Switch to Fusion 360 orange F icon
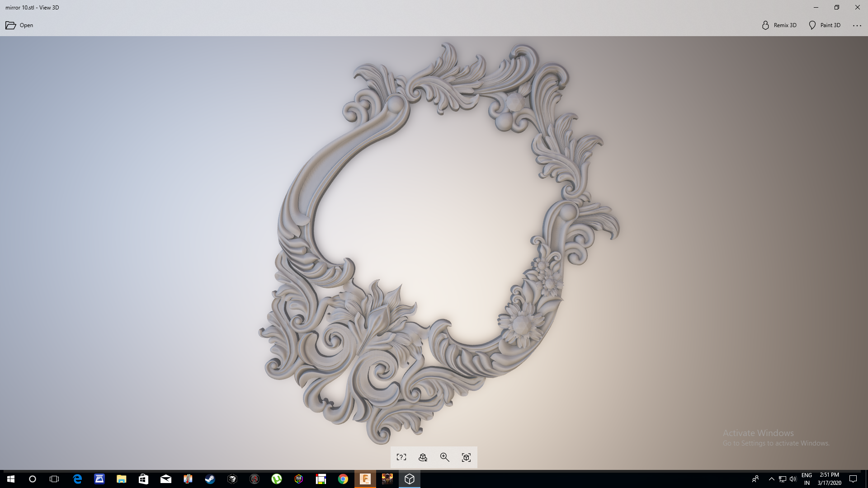Image resolution: width=868 pixels, height=488 pixels. [x=365, y=479]
